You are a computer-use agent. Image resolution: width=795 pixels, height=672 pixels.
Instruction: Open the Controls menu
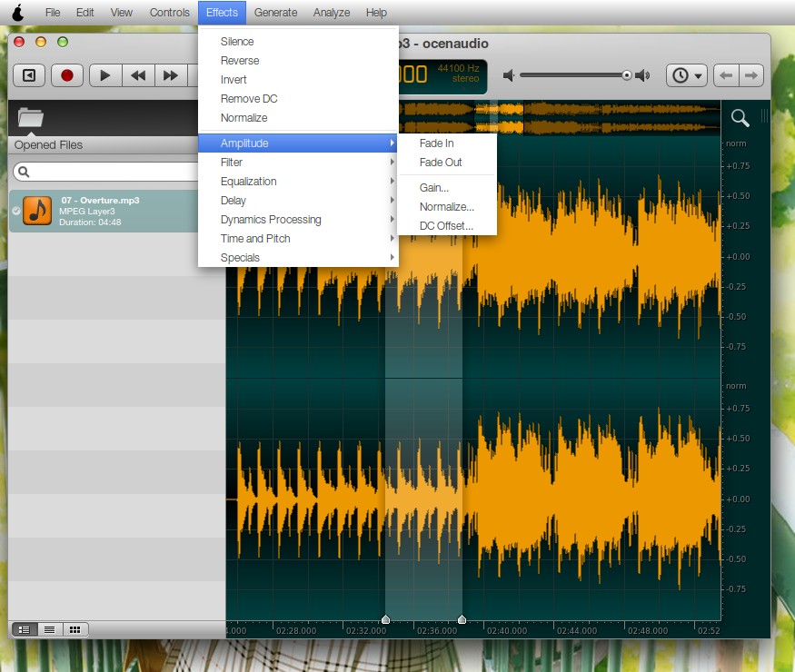coord(169,12)
